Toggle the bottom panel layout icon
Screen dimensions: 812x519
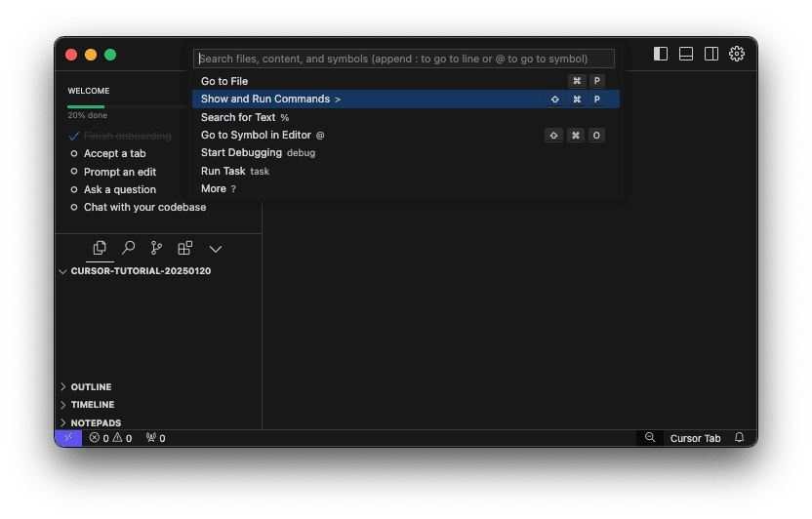click(686, 54)
